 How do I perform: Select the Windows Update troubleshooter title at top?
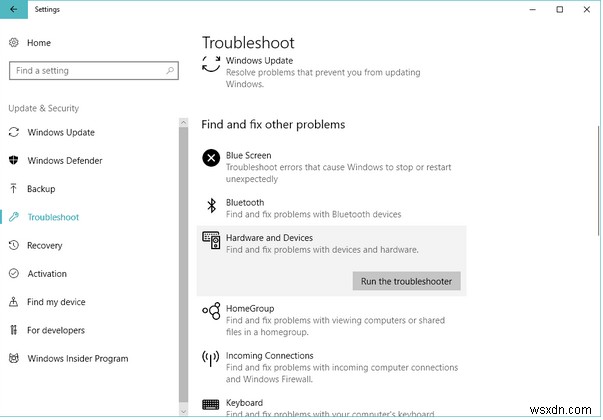coord(259,60)
